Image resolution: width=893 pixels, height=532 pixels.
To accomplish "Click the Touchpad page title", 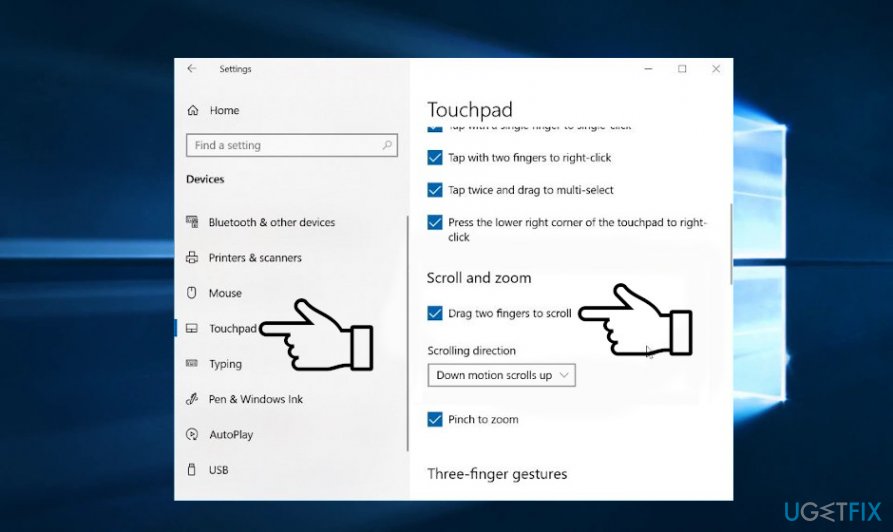I will (x=470, y=109).
